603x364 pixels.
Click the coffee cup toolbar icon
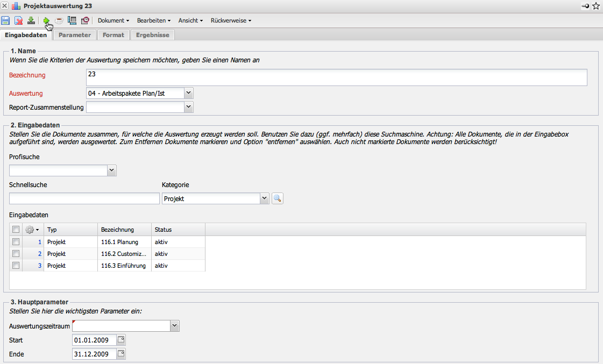(x=59, y=20)
